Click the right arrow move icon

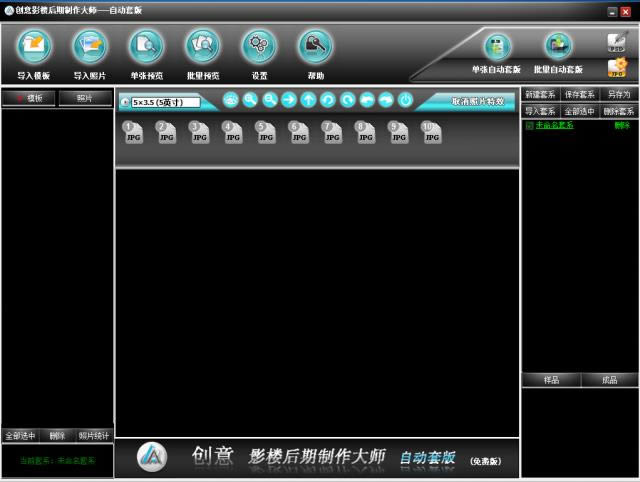(289, 100)
